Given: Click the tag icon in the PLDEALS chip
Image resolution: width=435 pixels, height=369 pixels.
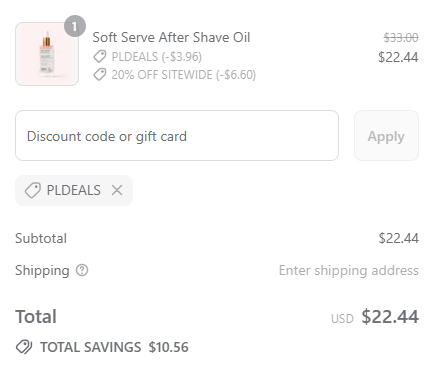Looking at the screenshot, I should click(x=33, y=190).
